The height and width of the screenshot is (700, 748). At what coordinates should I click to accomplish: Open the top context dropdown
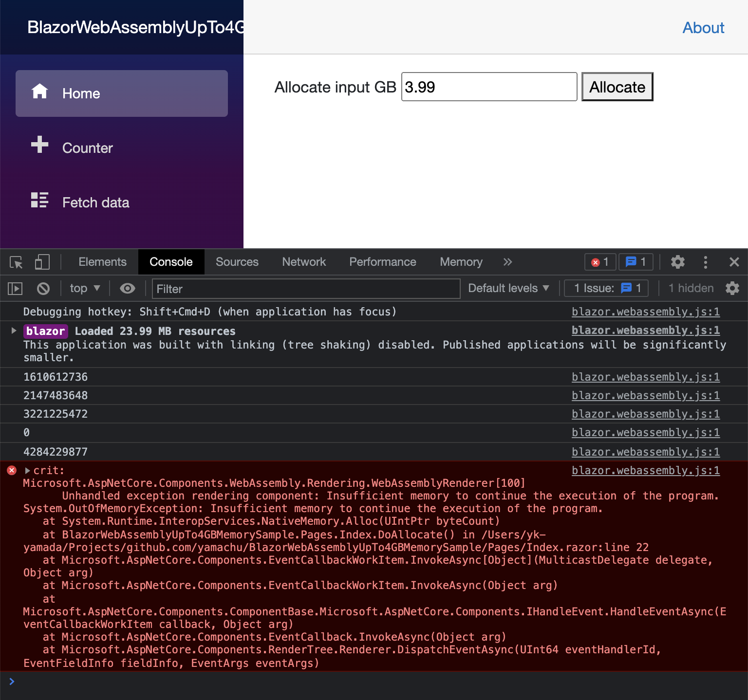coord(85,288)
